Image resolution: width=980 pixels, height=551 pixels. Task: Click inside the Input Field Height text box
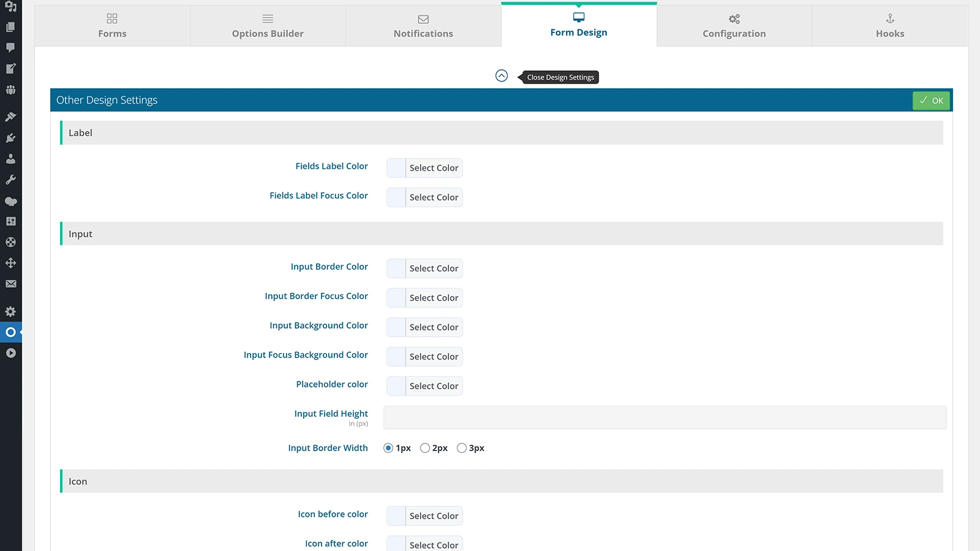point(665,417)
